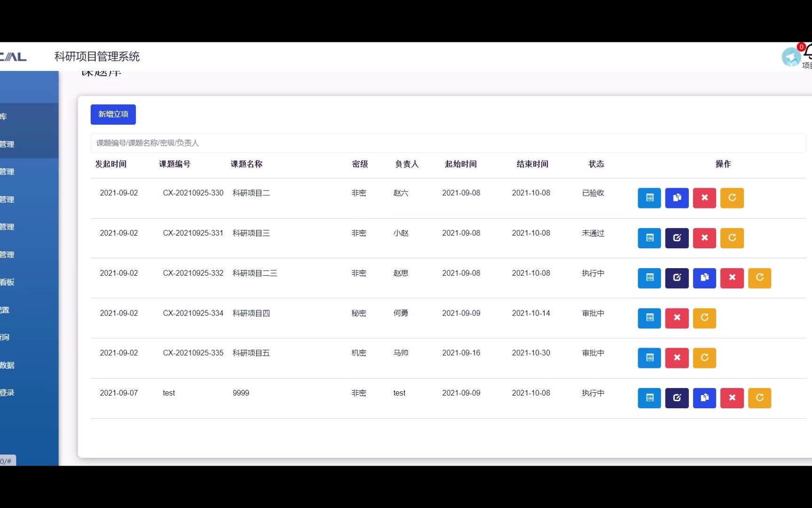Click the 9999 project name cell
Screen dimensions: 812x508
241,393
